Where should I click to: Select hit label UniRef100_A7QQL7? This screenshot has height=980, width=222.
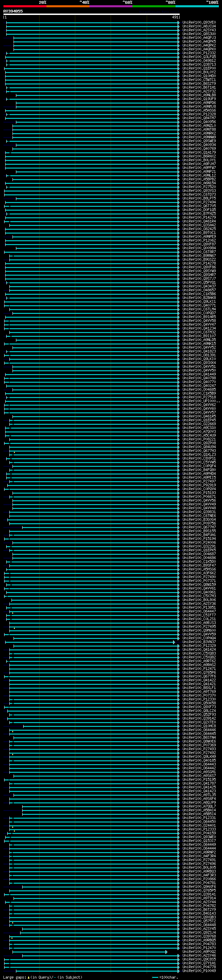point(199,806)
